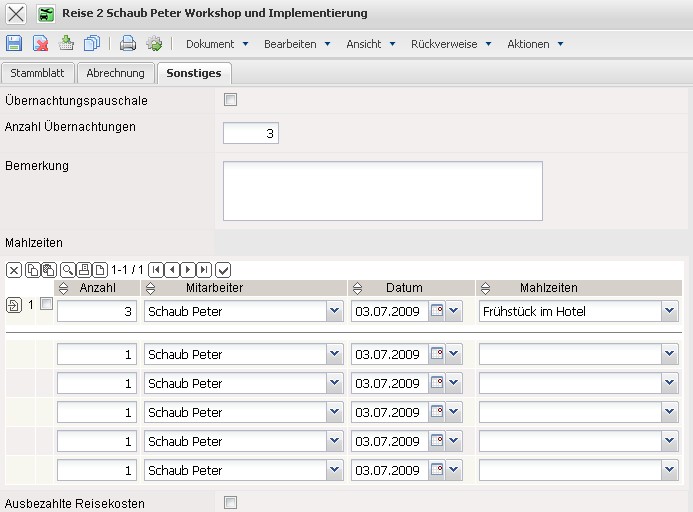Switch to the Abrechnung tab
Screen dimensions: 693x512
115,73
